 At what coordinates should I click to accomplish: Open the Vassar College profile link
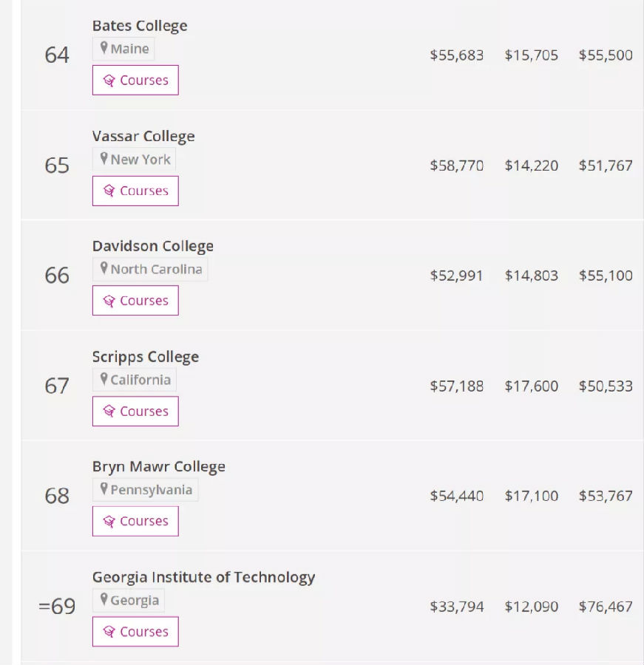[x=143, y=136]
